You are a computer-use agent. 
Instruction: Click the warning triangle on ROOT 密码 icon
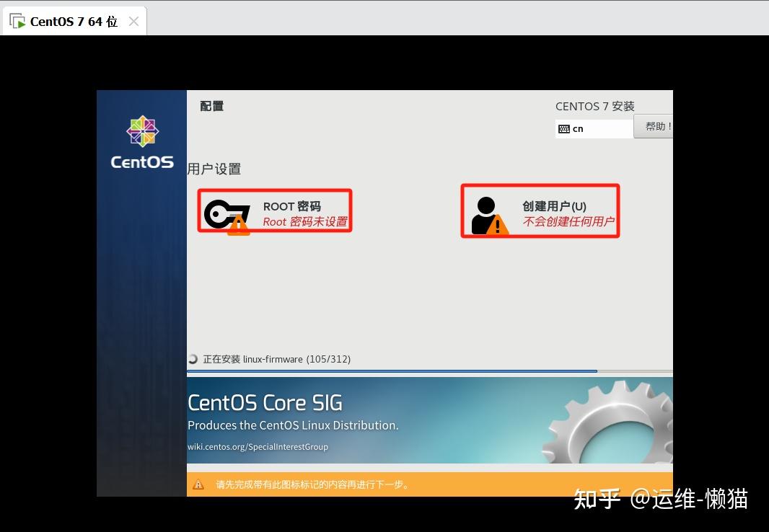238,223
